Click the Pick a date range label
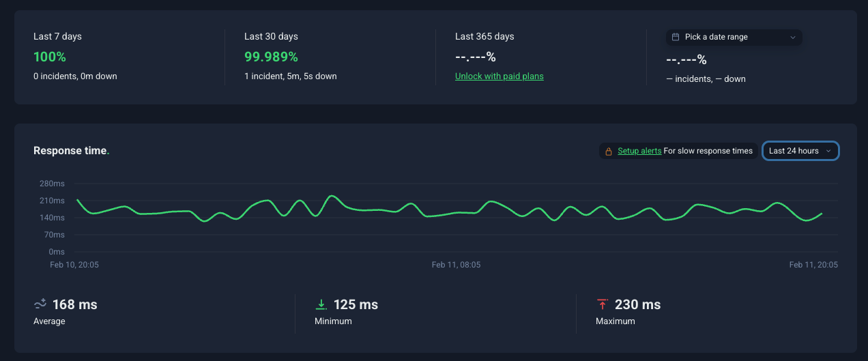This screenshot has width=868, height=361. pos(716,37)
